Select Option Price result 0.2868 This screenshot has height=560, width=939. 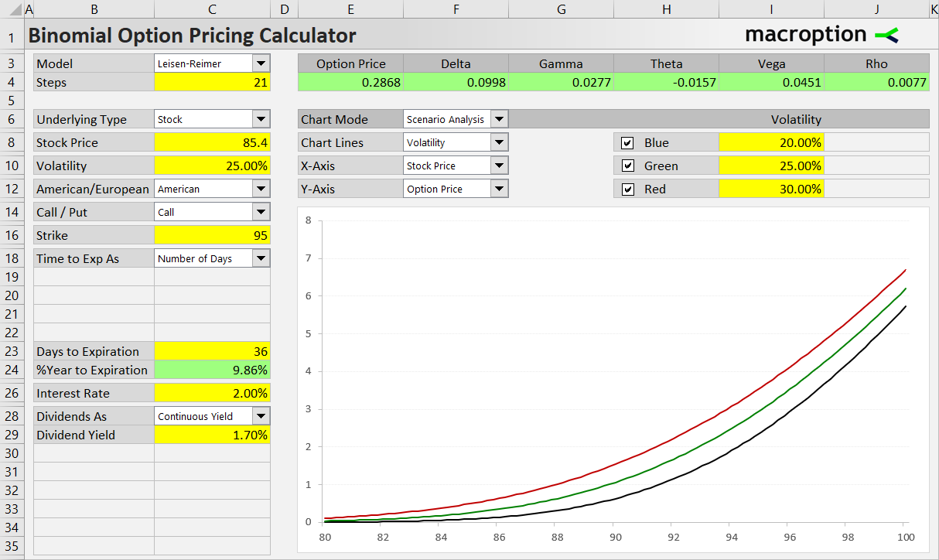coord(350,83)
